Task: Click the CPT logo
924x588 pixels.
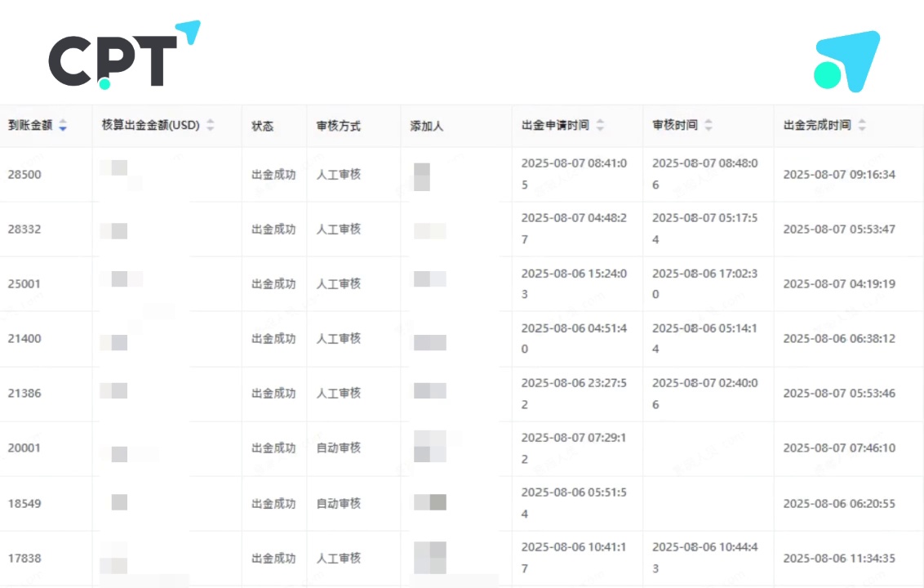Action: [x=124, y=55]
